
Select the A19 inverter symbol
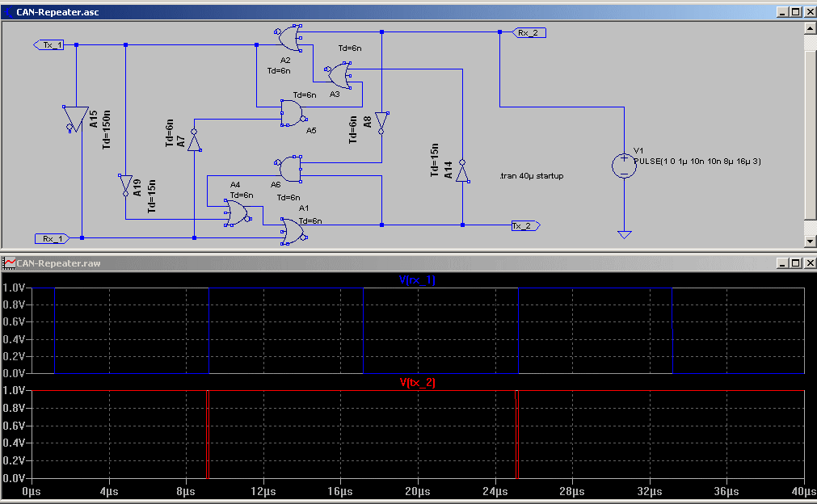(x=125, y=185)
